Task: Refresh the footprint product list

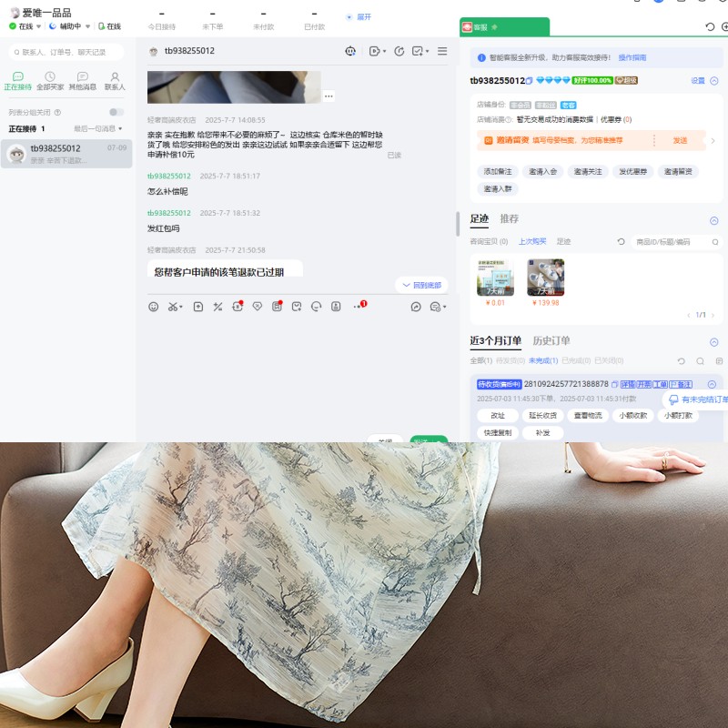Action: [621, 241]
